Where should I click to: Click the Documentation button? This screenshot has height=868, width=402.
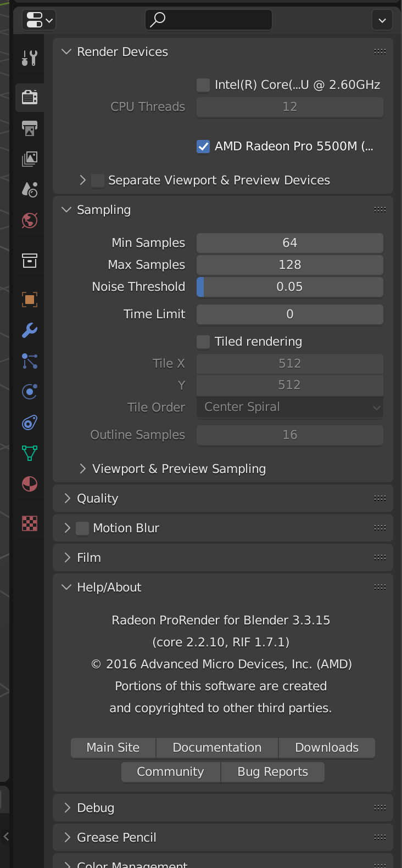[217, 747]
